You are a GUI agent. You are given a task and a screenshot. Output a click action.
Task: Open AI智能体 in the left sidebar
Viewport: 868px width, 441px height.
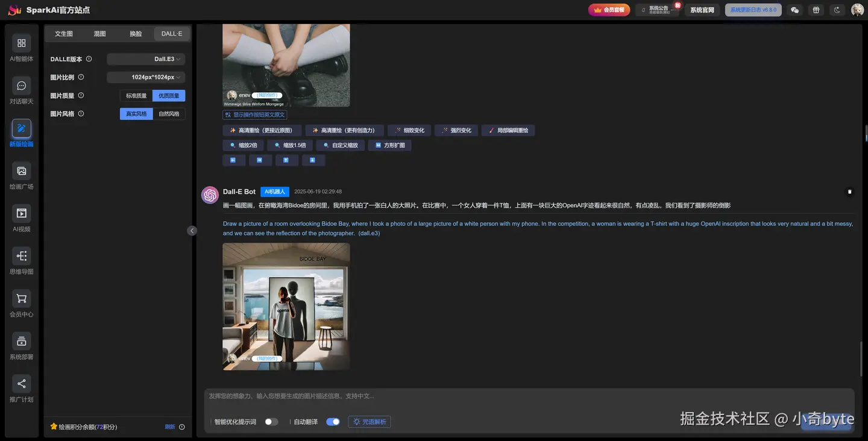(22, 48)
